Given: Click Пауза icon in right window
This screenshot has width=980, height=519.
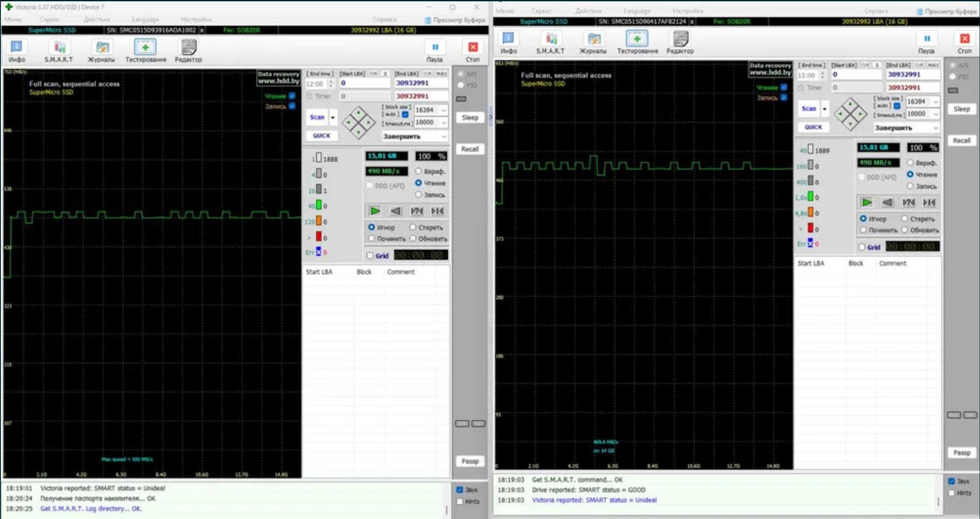Looking at the screenshot, I should pyautogui.click(x=926, y=43).
